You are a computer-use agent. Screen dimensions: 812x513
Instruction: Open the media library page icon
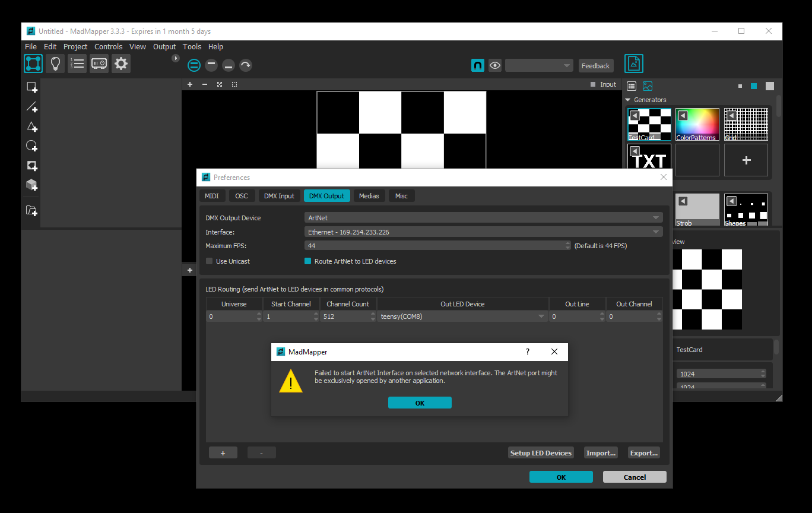pyautogui.click(x=634, y=64)
